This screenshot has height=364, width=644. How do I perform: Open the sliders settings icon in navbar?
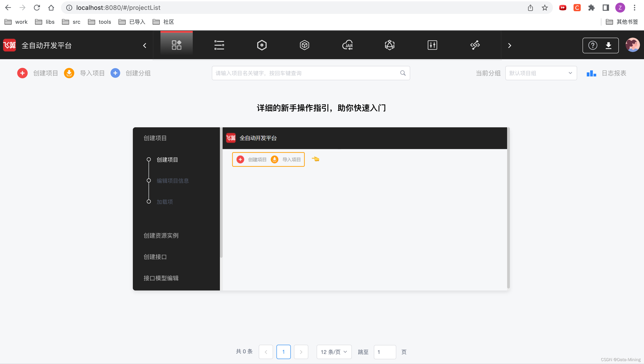432,45
